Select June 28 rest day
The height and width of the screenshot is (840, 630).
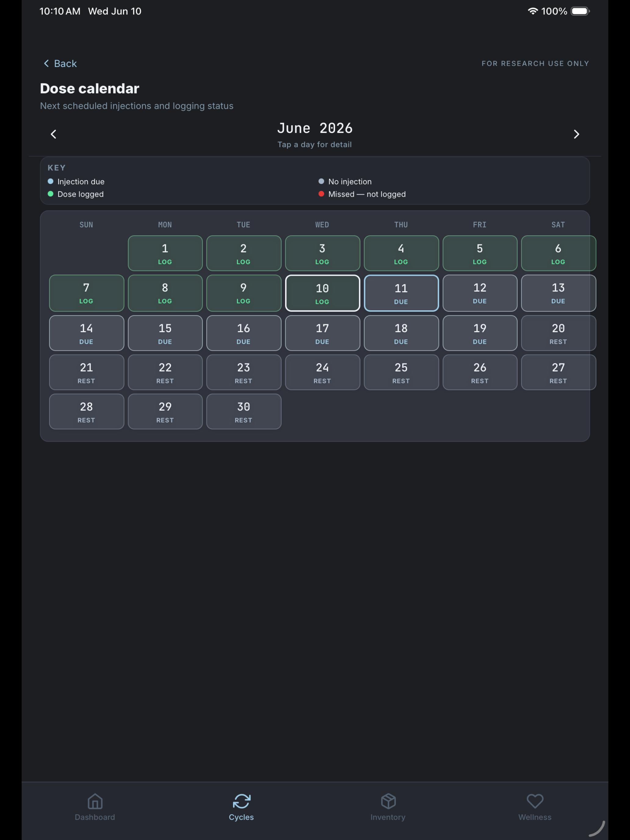pyautogui.click(x=87, y=412)
